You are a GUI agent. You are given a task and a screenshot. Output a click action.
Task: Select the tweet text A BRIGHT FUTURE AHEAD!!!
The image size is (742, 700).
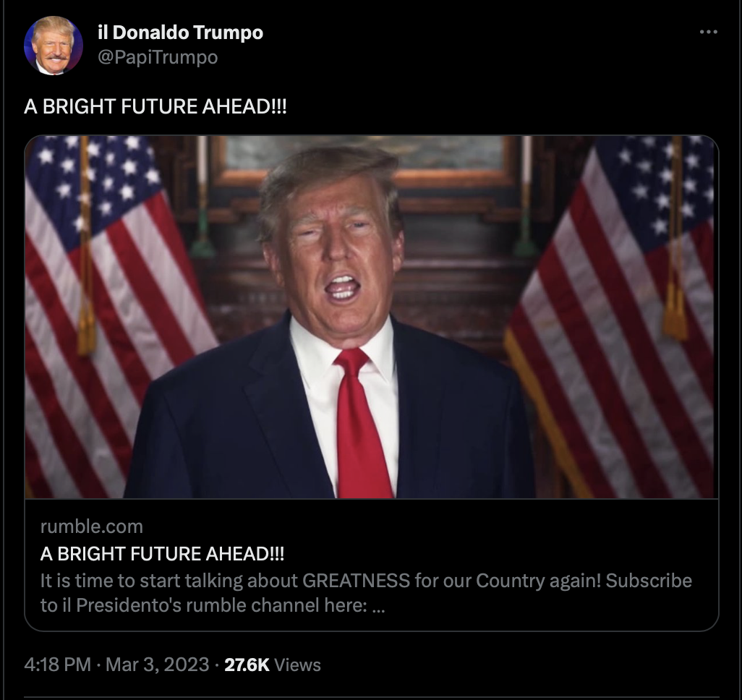point(155,106)
